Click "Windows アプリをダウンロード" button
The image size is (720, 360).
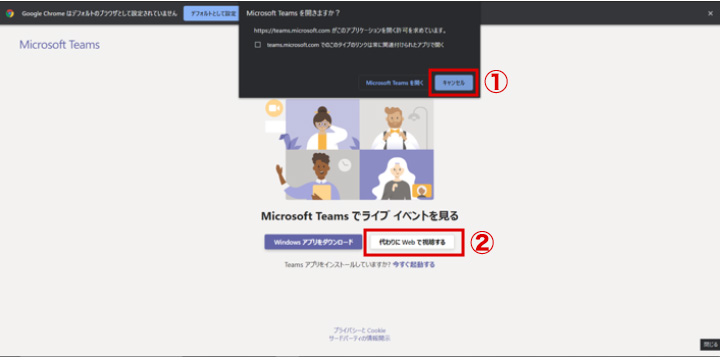click(313, 242)
